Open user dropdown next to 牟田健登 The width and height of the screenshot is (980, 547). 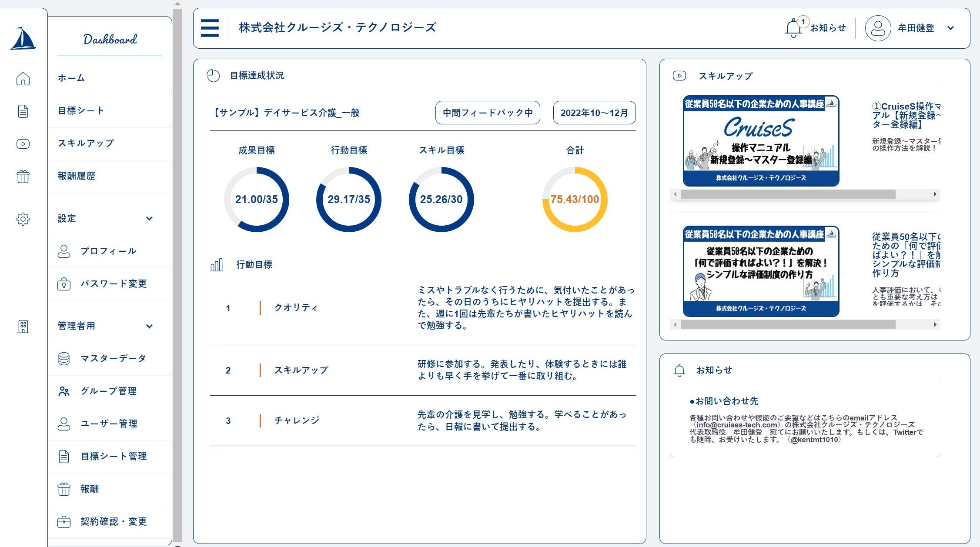click(x=950, y=28)
